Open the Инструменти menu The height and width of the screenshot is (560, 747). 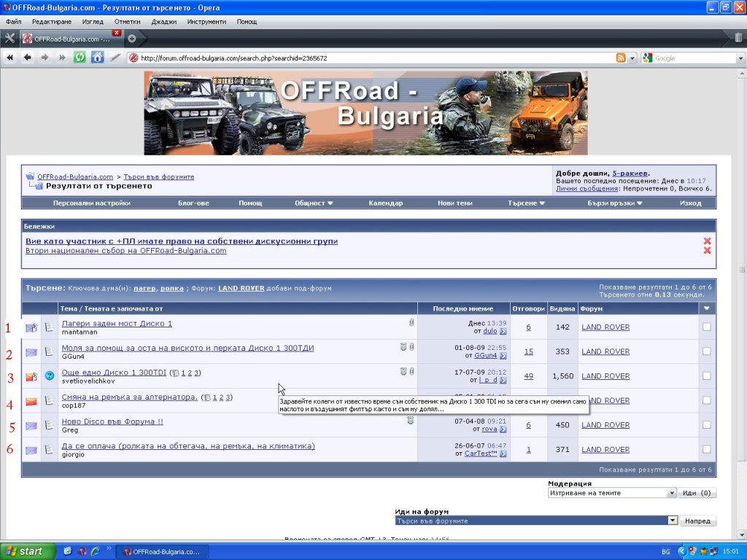click(206, 21)
